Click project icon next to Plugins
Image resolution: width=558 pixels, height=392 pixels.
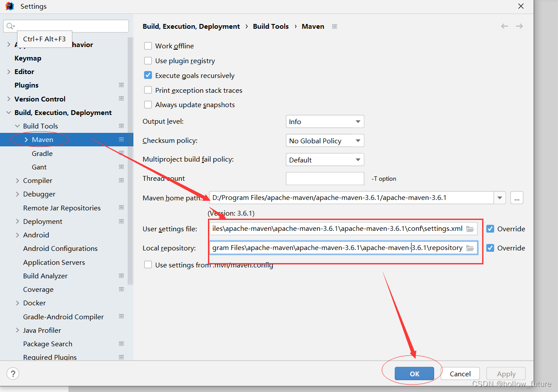coord(121,85)
